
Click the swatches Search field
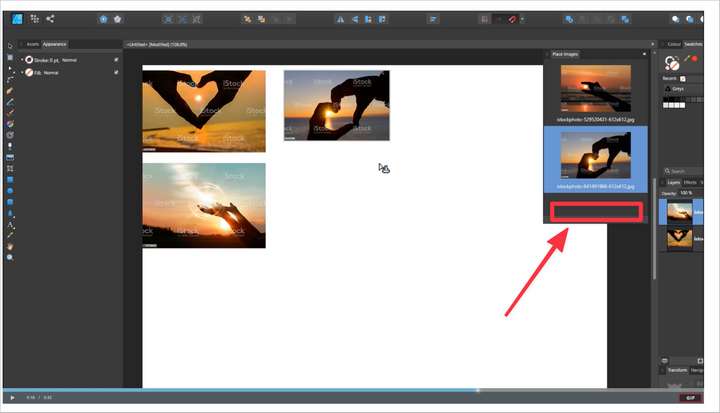[684, 171]
